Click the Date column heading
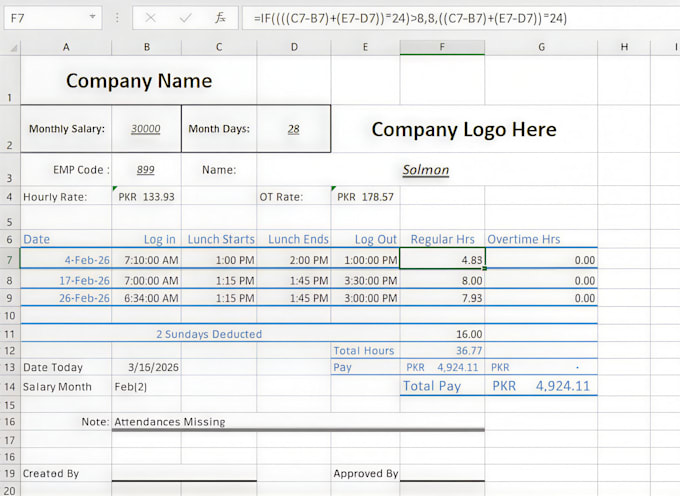 pos(36,239)
